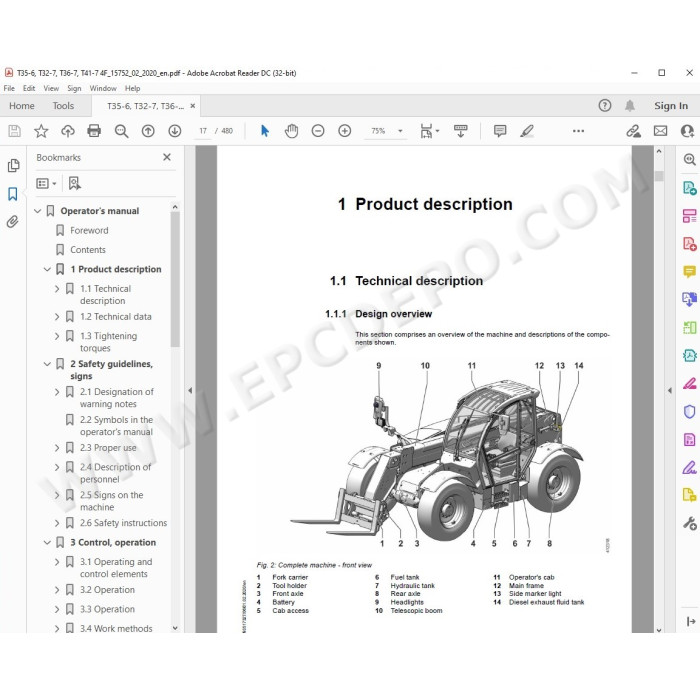Screen dimensions: 700x700
Task: Switch to the Home tab
Action: click(21, 106)
